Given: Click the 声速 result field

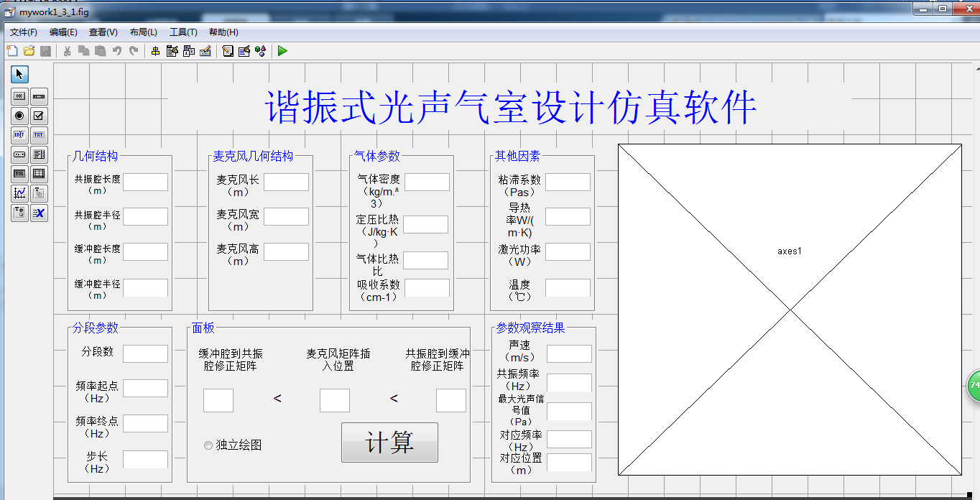Looking at the screenshot, I should [569, 353].
